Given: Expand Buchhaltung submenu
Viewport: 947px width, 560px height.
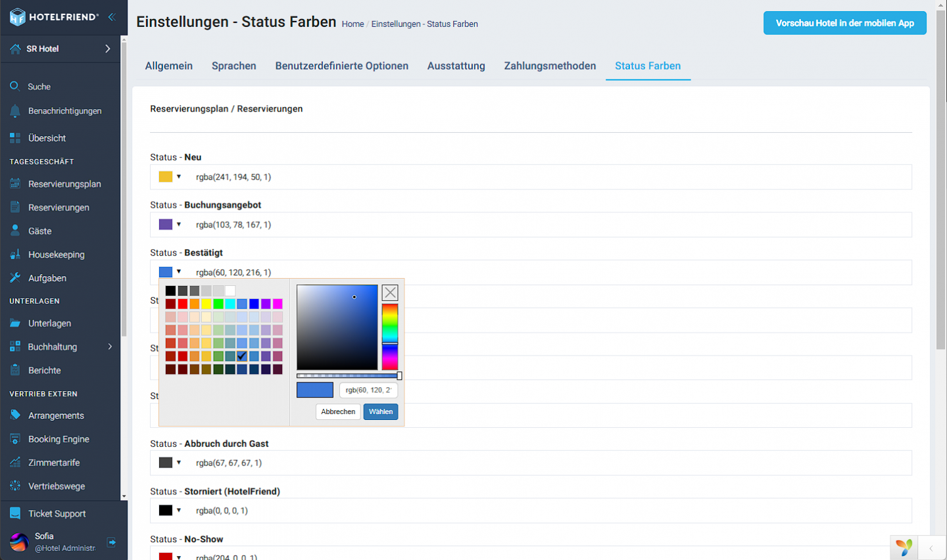Looking at the screenshot, I should [x=110, y=346].
